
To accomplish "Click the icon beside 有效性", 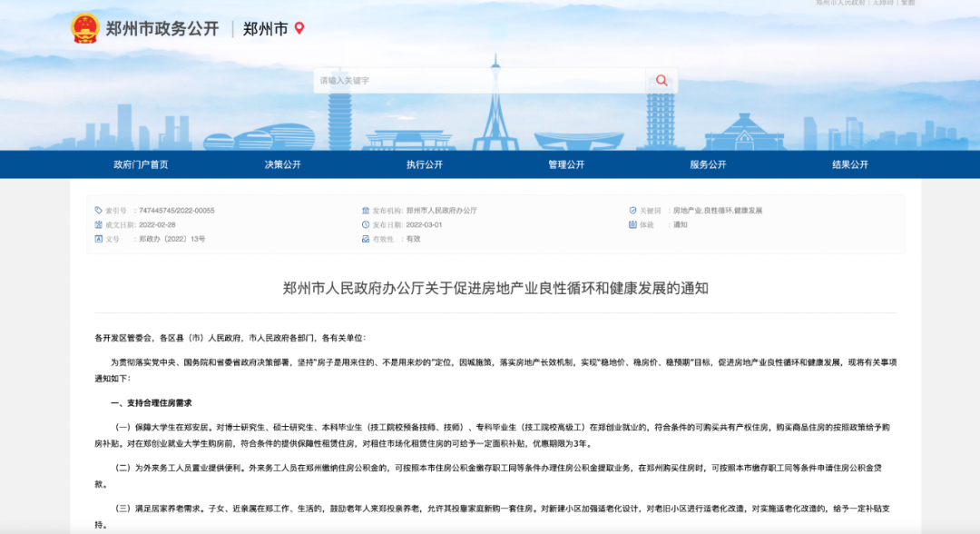I will 366,239.
